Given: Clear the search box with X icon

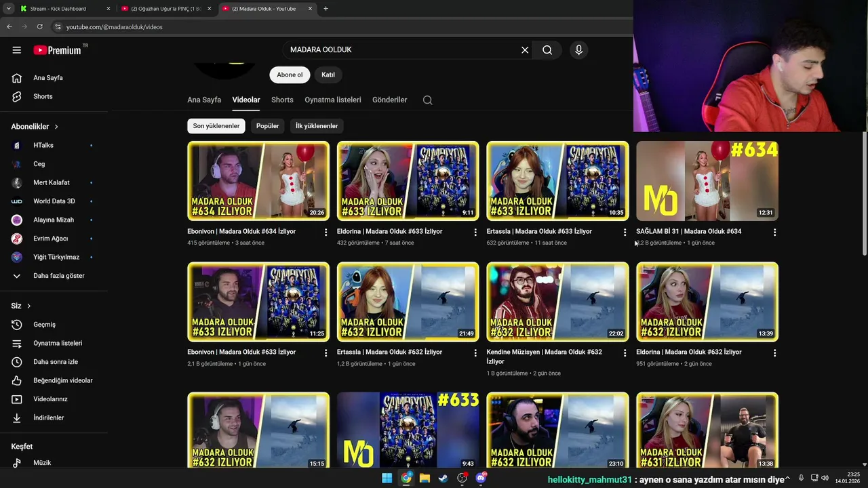Looking at the screenshot, I should pyautogui.click(x=525, y=50).
